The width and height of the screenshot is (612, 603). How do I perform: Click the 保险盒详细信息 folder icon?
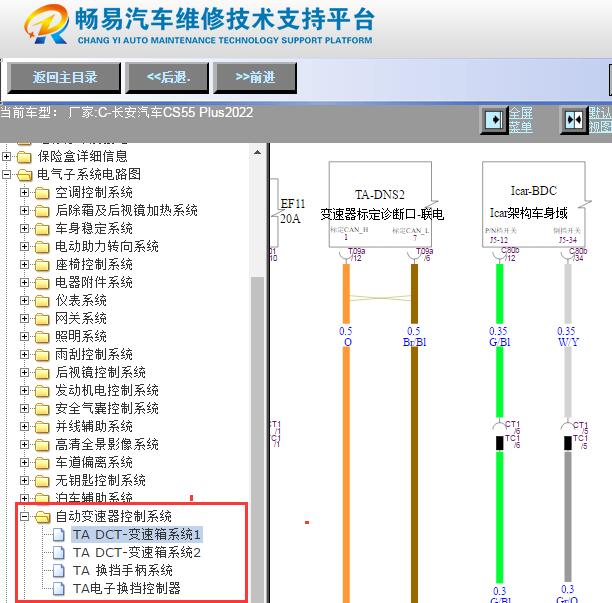click(24, 157)
